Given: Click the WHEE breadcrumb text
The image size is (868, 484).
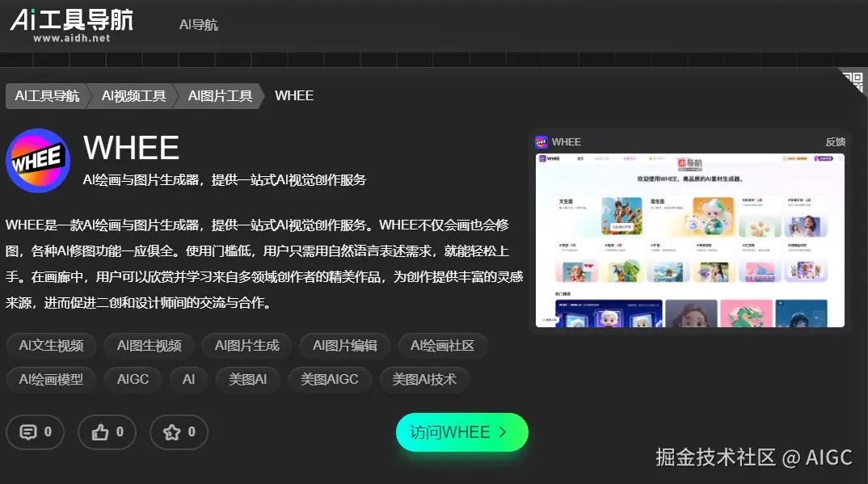Looking at the screenshot, I should 294,95.
